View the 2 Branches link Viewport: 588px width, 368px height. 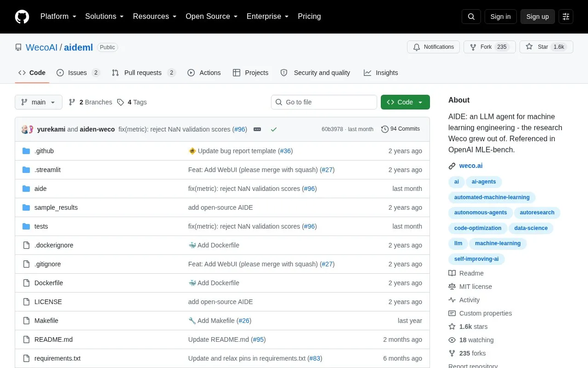click(90, 102)
